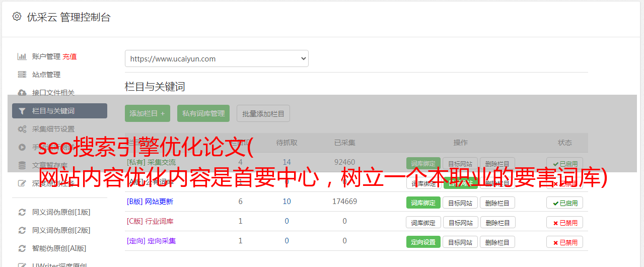Click refresh icon beside 同义词伪原创[1版]
The image size is (644, 267).
pos(22,212)
